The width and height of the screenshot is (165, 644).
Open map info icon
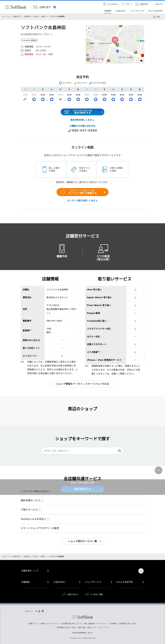(141, 61)
